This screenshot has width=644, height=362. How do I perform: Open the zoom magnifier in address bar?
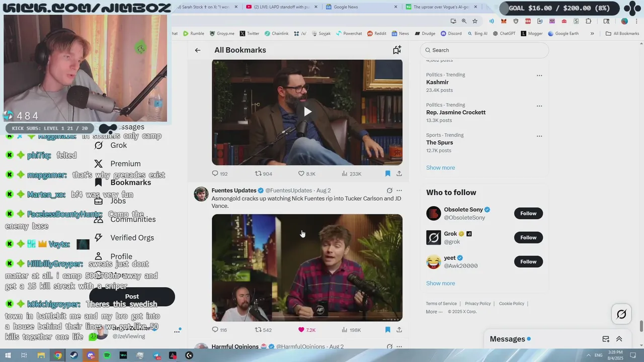[x=464, y=21]
